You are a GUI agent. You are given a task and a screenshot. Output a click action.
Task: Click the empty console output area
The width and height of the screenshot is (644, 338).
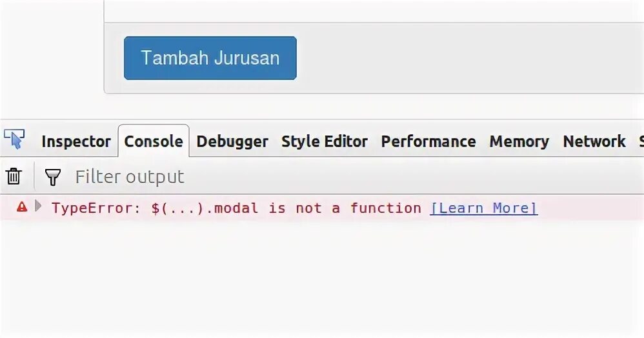[323, 277]
